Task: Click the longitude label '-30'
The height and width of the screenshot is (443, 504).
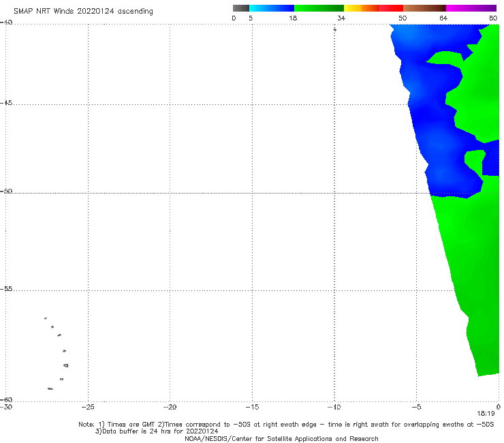Action: tap(6, 407)
